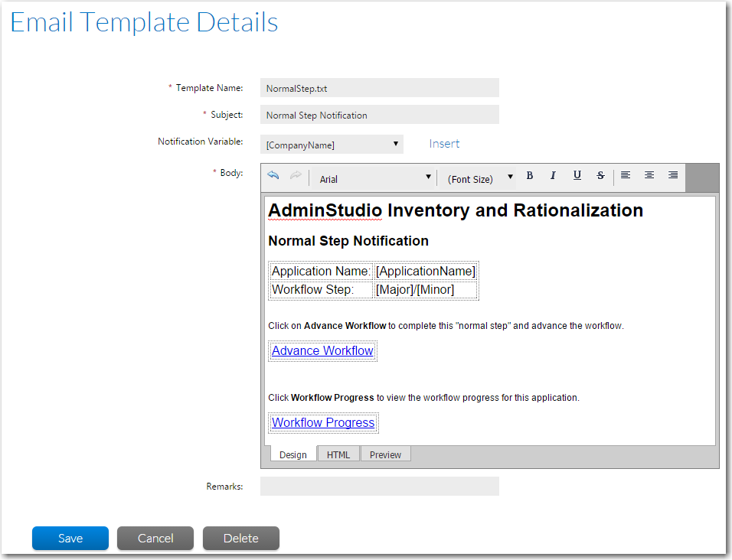Click the Normal Step Notification body heading
This screenshot has width=732, height=560.
(348, 240)
